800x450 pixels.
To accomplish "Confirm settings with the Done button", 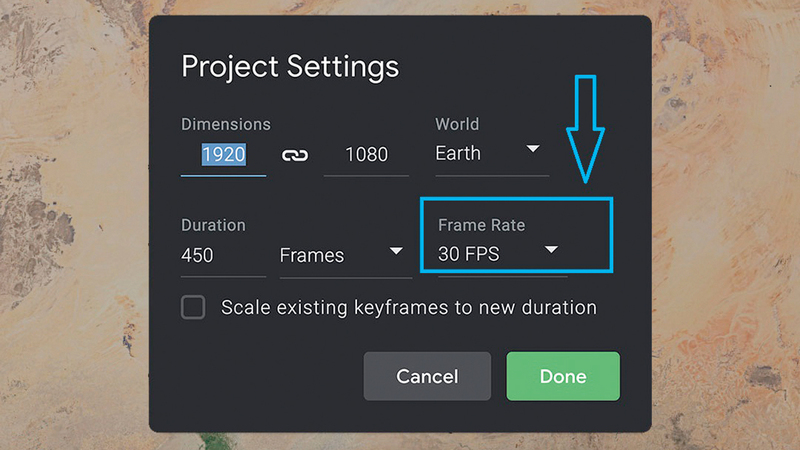I will click(x=563, y=377).
